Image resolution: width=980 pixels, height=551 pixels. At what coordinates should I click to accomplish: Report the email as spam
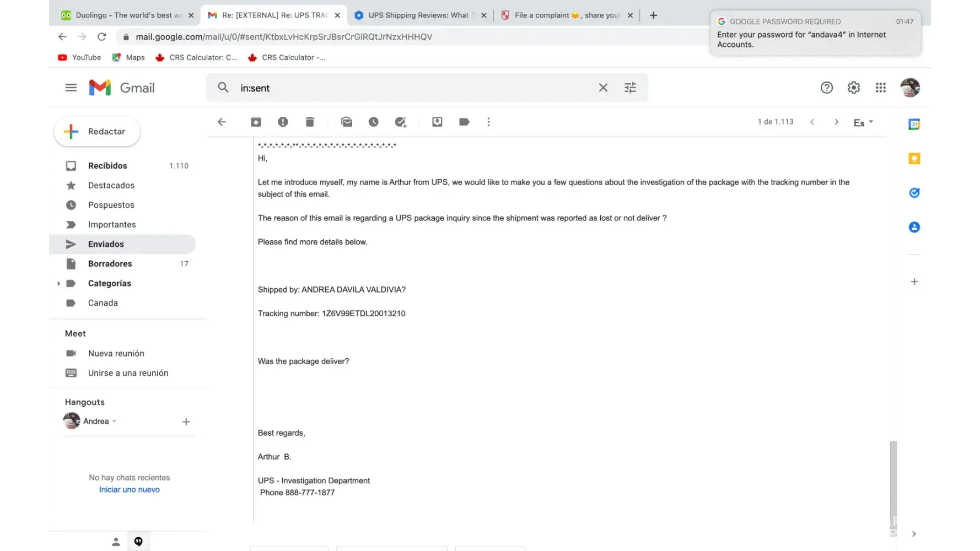point(283,122)
